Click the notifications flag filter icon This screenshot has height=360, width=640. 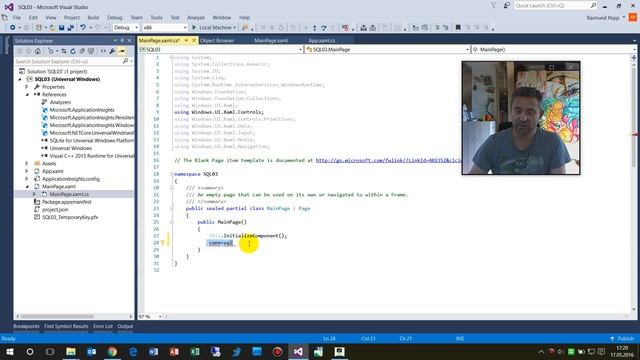[x=493, y=6]
